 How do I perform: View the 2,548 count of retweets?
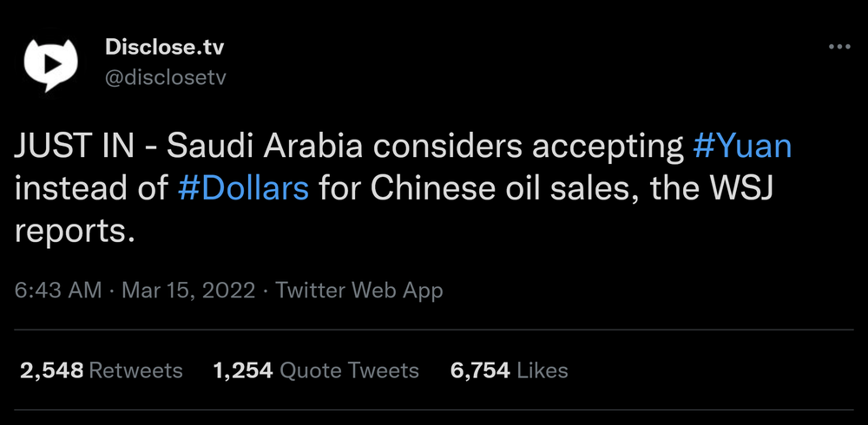click(x=51, y=371)
